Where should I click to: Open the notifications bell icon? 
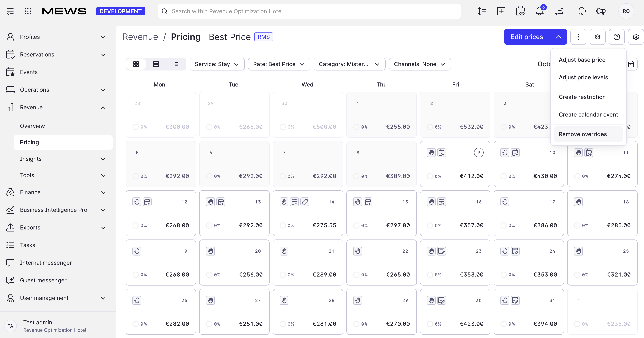pyautogui.click(x=540, y=11)
